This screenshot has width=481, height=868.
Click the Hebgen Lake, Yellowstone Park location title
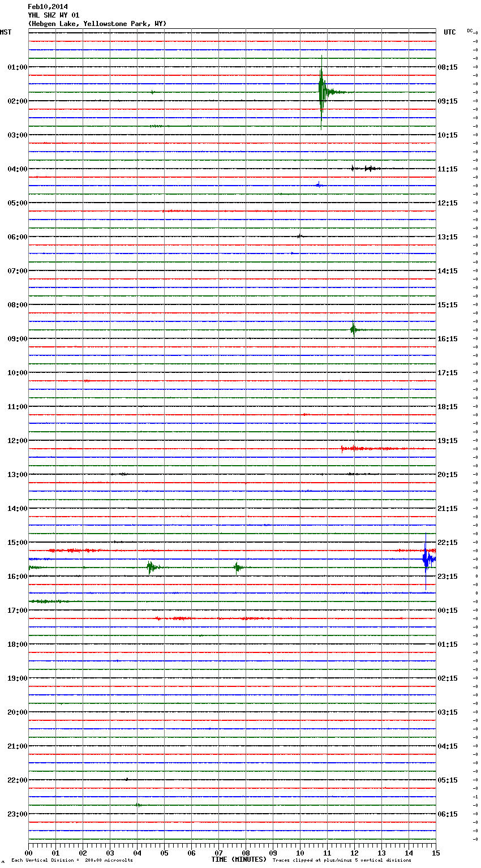point(97,24)
